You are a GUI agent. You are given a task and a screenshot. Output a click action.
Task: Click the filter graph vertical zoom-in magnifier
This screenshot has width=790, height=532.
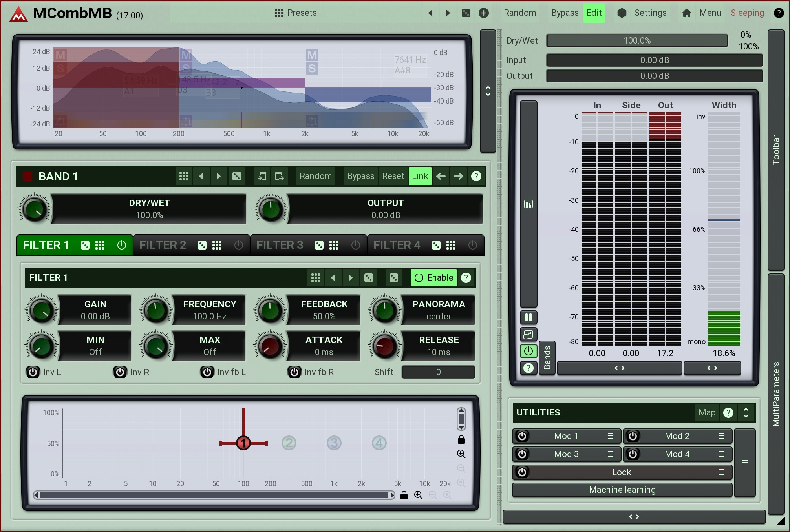(461, 454)
